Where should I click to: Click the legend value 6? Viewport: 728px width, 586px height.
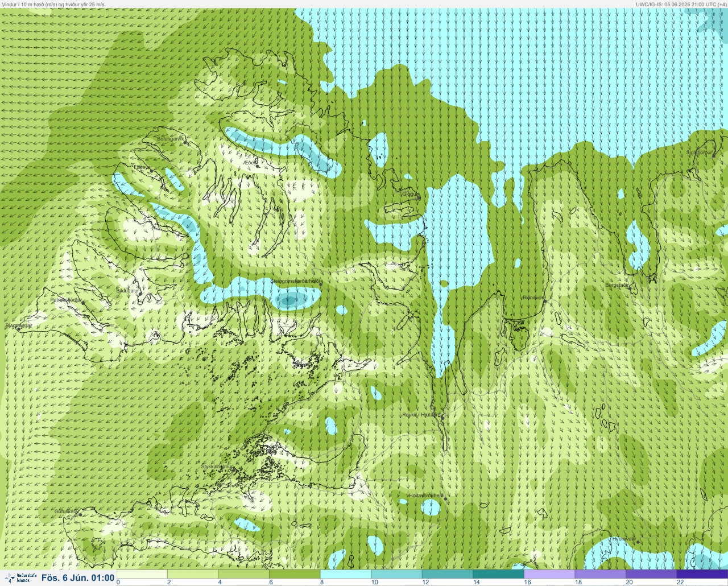(271, 582)
